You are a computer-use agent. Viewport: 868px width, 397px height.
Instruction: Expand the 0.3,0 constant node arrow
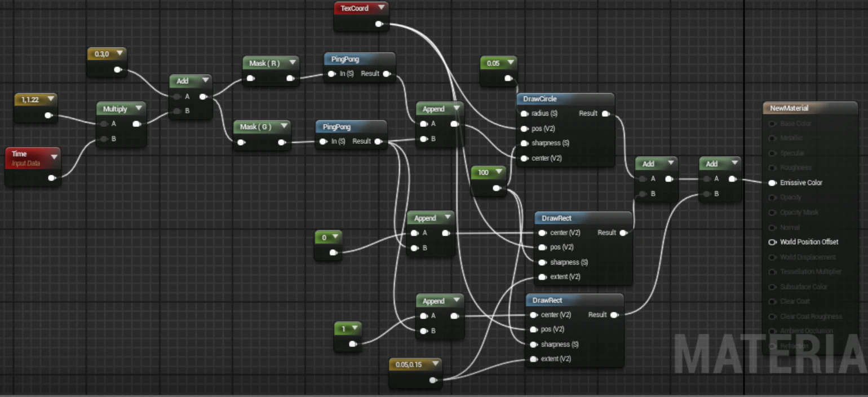[x=119, y=54]
